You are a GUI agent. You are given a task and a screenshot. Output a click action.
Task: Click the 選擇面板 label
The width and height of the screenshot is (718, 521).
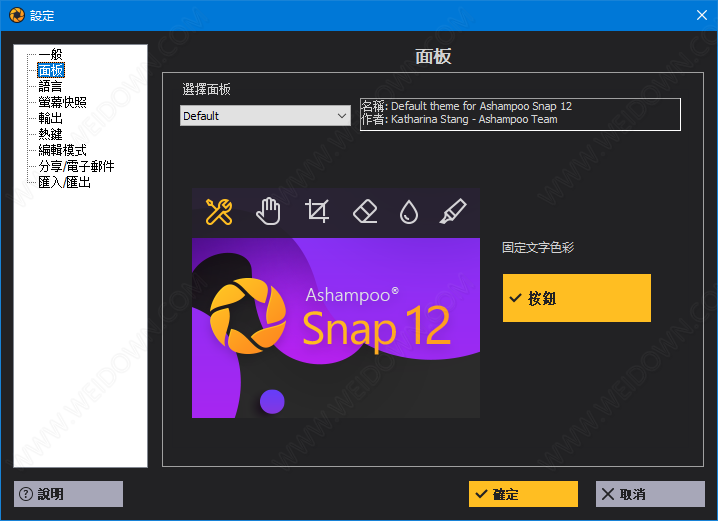click(x=207, y=89)
